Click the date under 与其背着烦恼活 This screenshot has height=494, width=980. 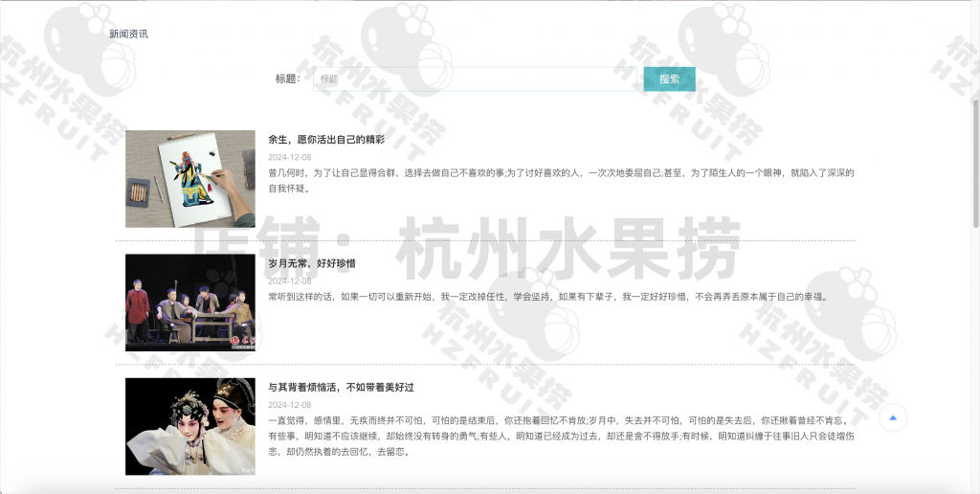point(289,405)
